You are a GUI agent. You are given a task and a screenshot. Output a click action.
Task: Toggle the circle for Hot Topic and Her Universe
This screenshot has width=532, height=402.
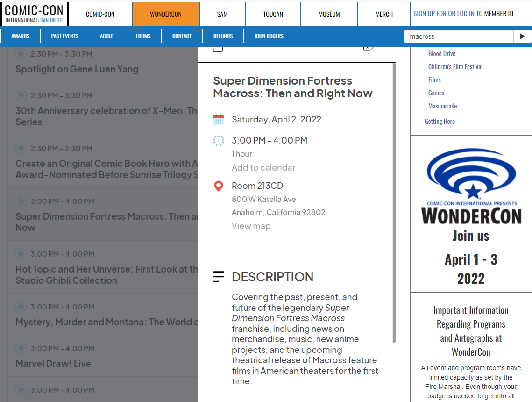21,254
